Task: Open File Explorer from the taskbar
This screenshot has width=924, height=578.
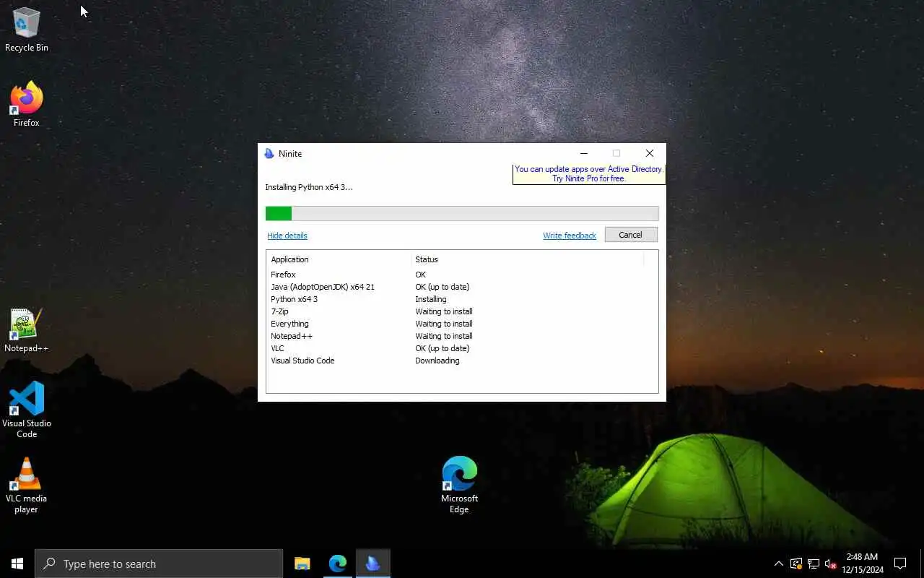Action: (302, 564)
